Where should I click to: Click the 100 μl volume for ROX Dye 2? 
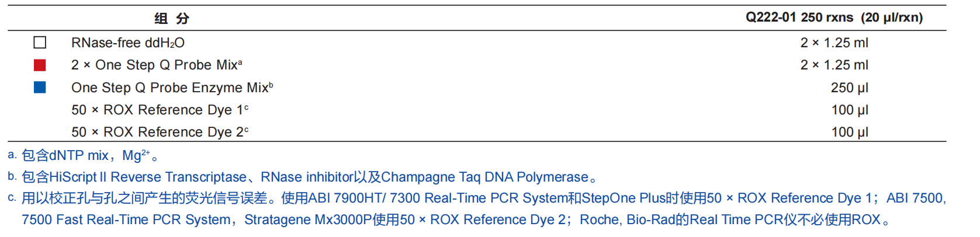pos(850,132)
